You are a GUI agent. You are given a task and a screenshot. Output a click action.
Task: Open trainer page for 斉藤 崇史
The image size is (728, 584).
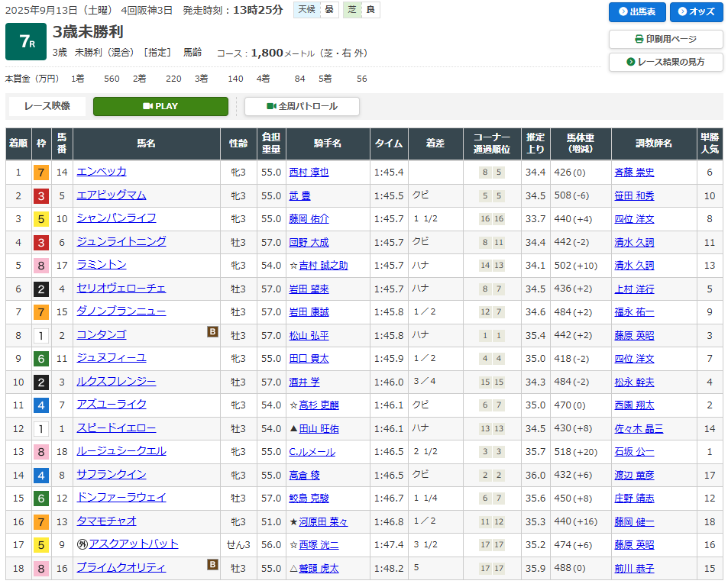tap(634, 173)
